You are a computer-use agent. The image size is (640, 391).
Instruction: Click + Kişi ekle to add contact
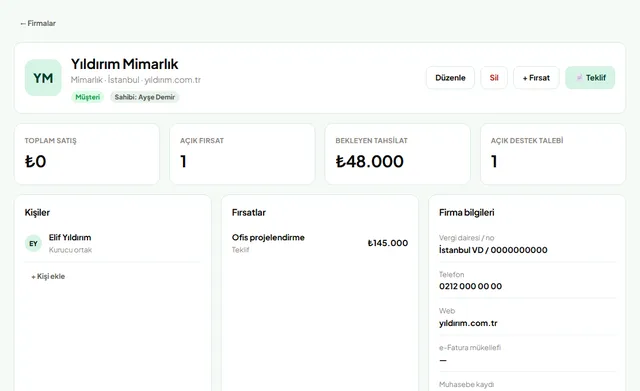click(48, 276)
